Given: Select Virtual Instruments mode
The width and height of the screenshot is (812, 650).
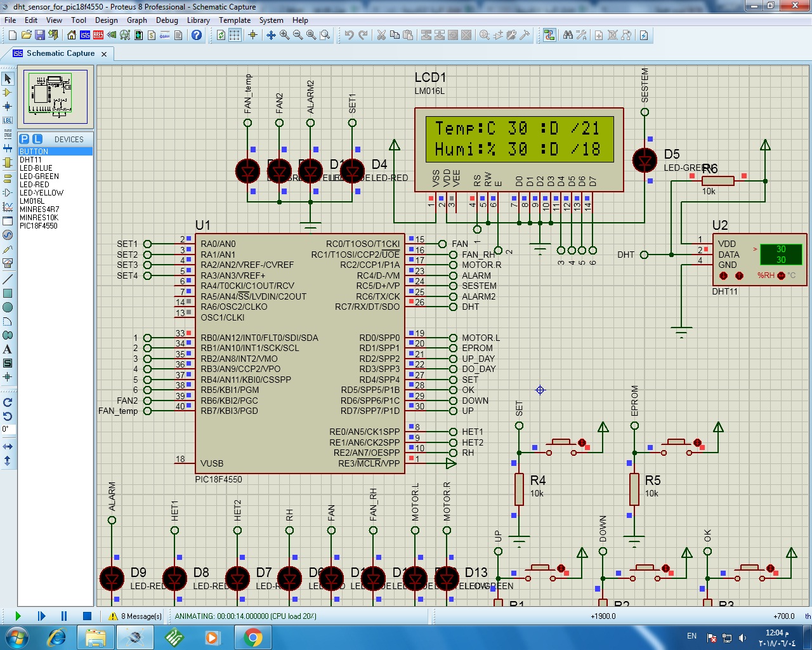Looking at the screenshot, I should pos(8,263).
